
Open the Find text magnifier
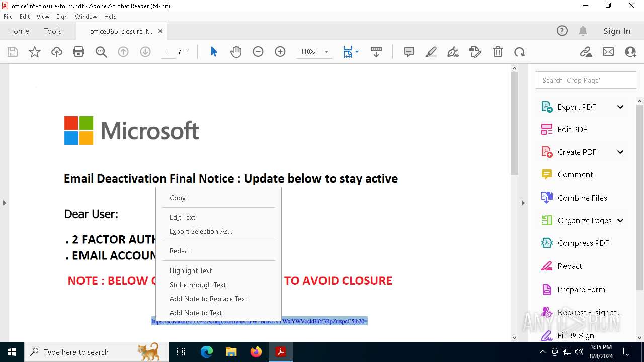(101, 52)
